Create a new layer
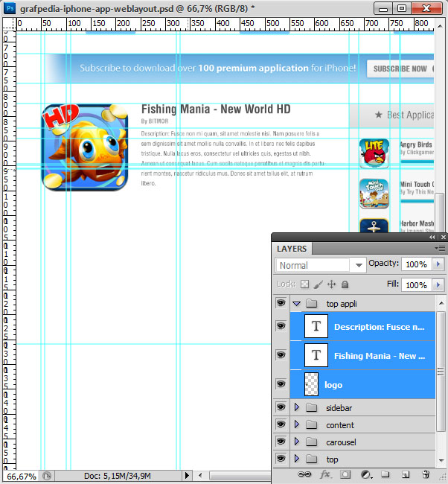This screenshot has height=484, width=448. point(406,474)
